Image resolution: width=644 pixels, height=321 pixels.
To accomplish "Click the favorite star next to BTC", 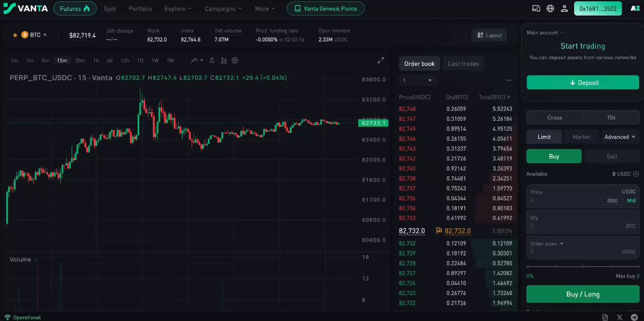I will tap(14, 35).
